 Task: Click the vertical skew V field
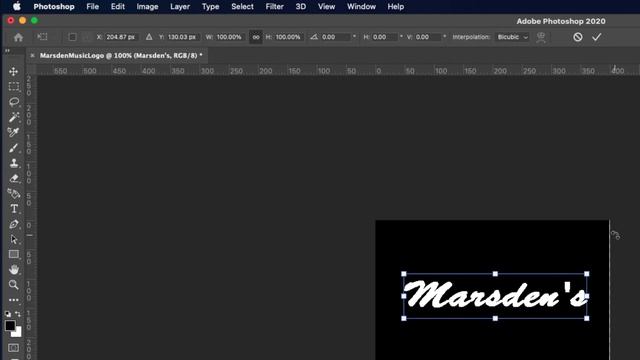click(428, 37)
